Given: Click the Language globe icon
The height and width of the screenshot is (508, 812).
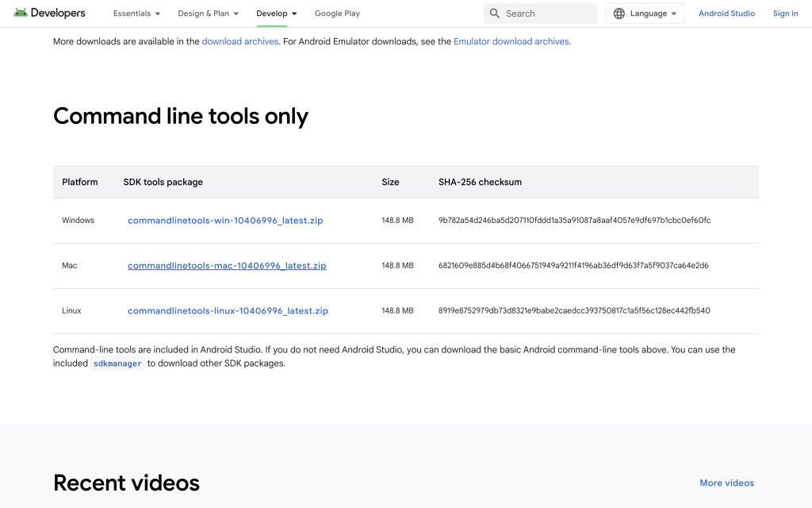Looking at the screenshot, I should (x=619, y=13).
